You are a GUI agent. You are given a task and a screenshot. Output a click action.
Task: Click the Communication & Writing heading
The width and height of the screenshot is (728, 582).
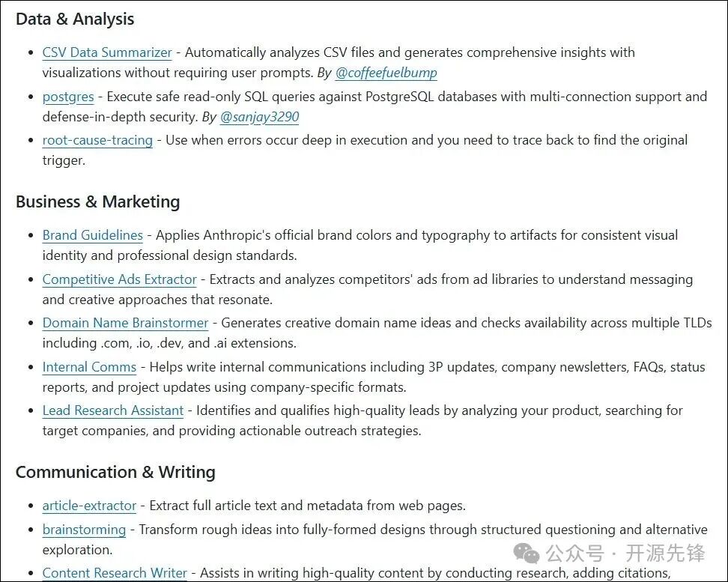point(115,473)
